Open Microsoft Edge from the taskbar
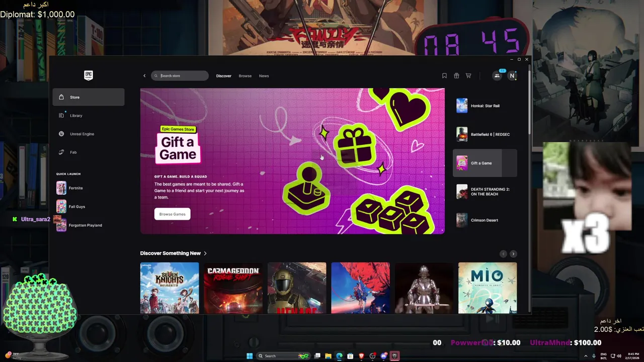The height and width of the screenshot is (362, 644). [x=339, y=356]
